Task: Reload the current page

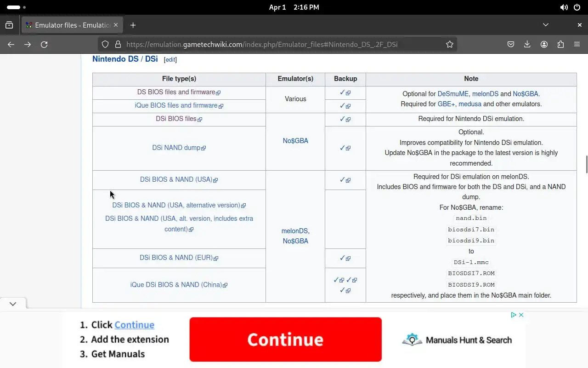Action: tap(44, 44)
